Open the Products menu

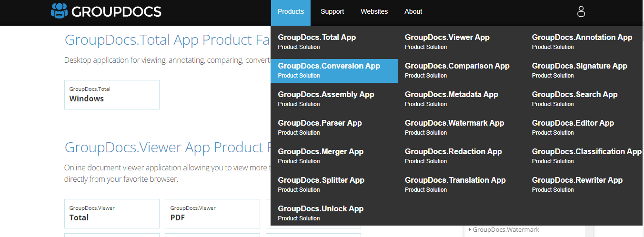[x=291, y=12]
